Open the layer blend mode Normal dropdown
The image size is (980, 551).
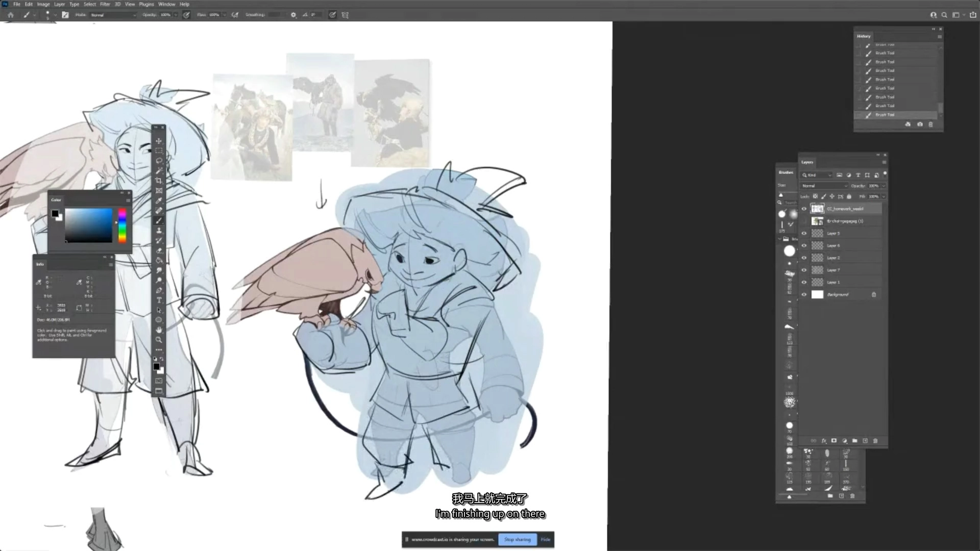824,186
